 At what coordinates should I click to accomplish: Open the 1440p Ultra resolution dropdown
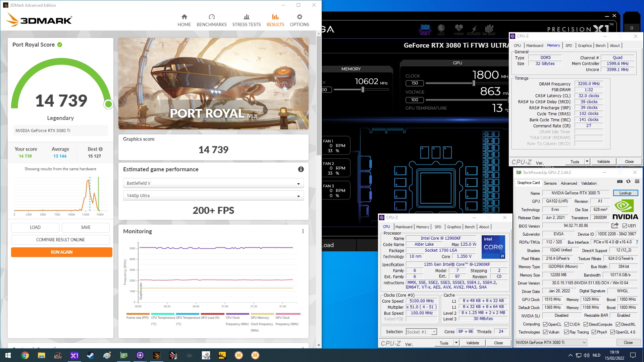coord(213,195)
